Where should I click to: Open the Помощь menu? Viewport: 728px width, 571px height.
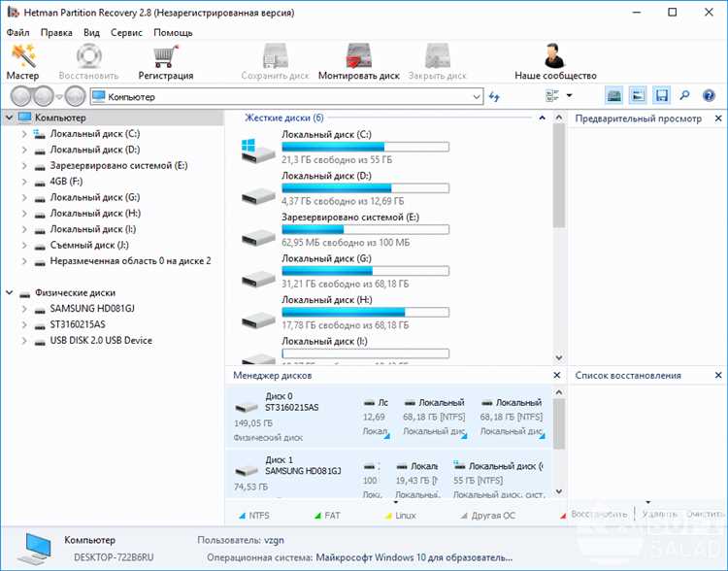click(x=173, y=32)
